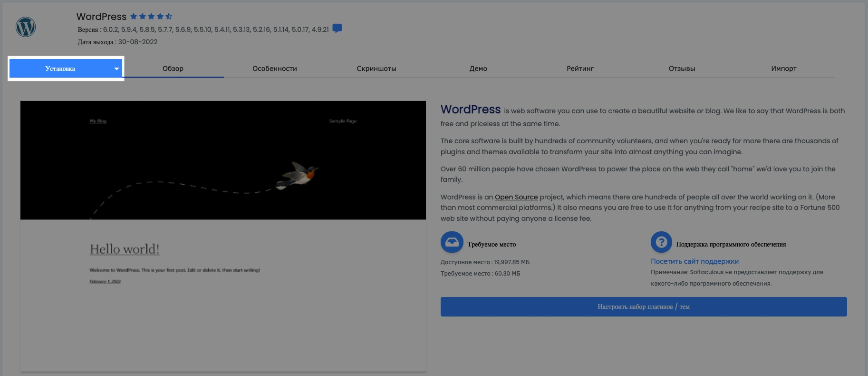Select the Отзывы tab
Image resolution: width=868 pixels, height=376 pixels.
[682, 69]
